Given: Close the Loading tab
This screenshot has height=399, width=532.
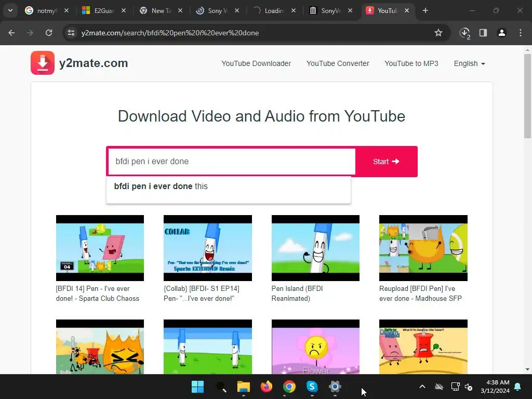Looking at the screenshot, I should point(294,10).
